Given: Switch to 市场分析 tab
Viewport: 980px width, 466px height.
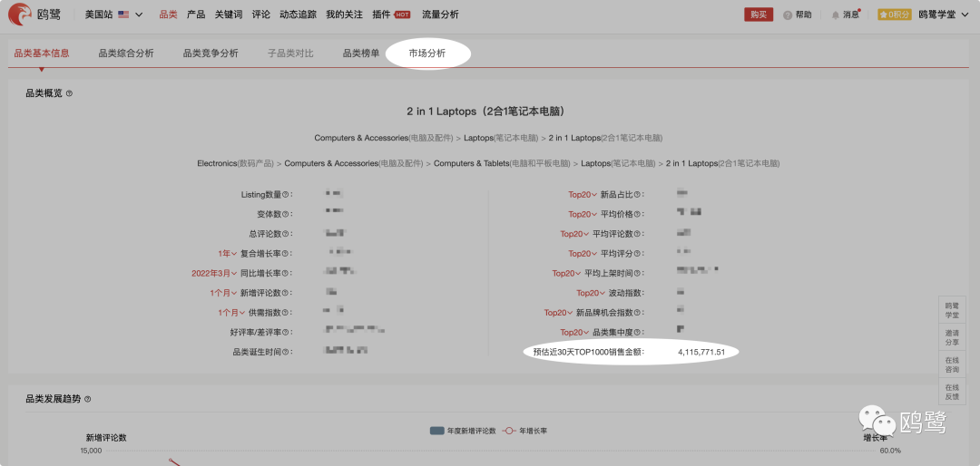Looking at the screenshot, I should 427,53.
